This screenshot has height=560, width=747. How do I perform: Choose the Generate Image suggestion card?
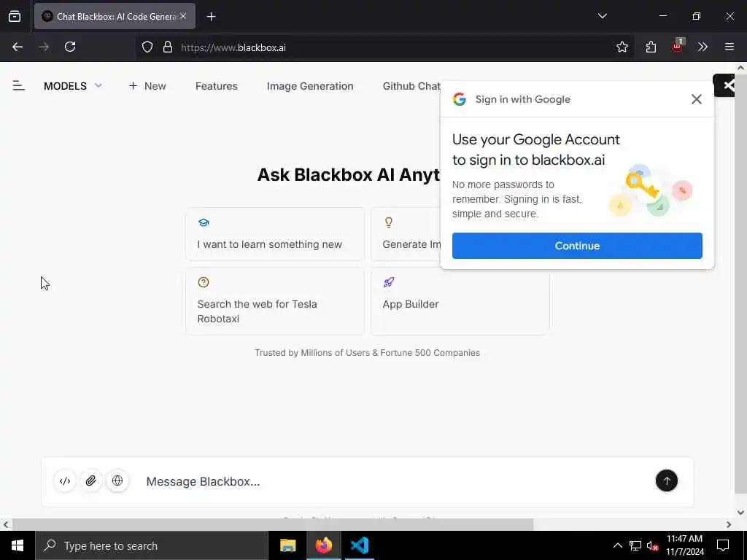(406, 234)
